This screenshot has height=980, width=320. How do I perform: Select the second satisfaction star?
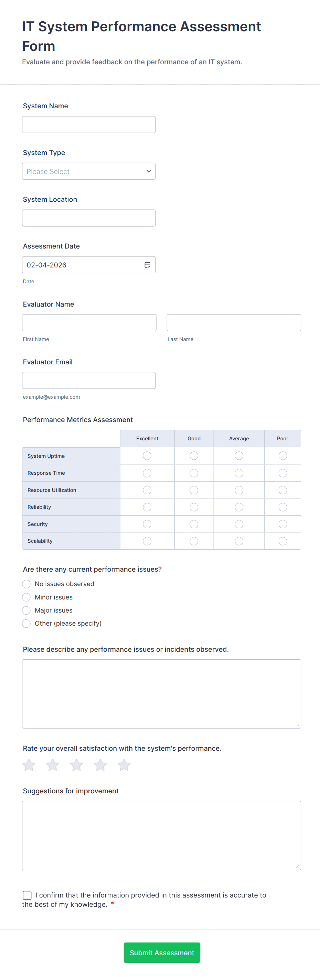53,765
